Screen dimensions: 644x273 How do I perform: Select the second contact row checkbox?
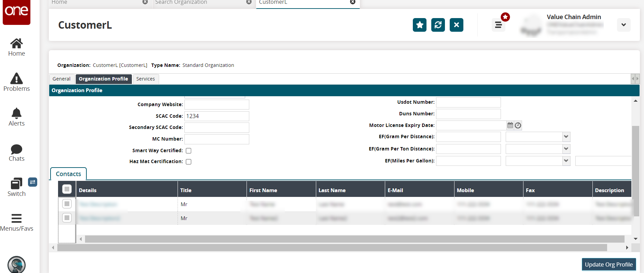pos(67,218)
